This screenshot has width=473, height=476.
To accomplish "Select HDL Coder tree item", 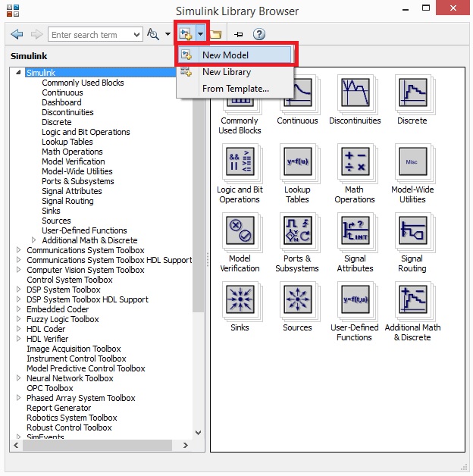I will (x=45, y=329).
